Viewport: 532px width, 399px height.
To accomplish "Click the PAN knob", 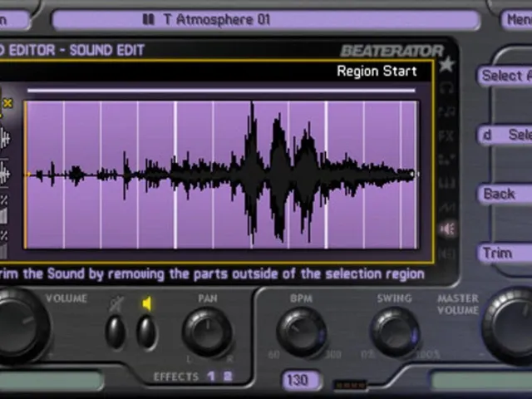I will coord(207,332).
